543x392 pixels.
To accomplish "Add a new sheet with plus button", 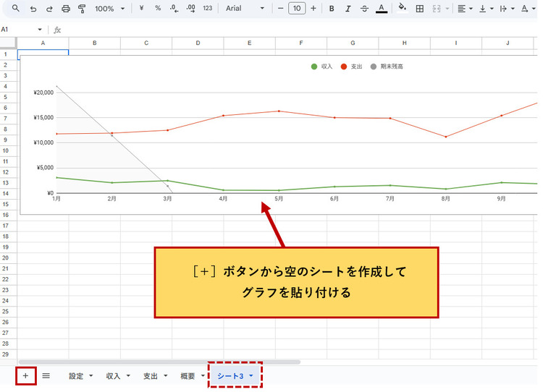I will tap(25, 376).
